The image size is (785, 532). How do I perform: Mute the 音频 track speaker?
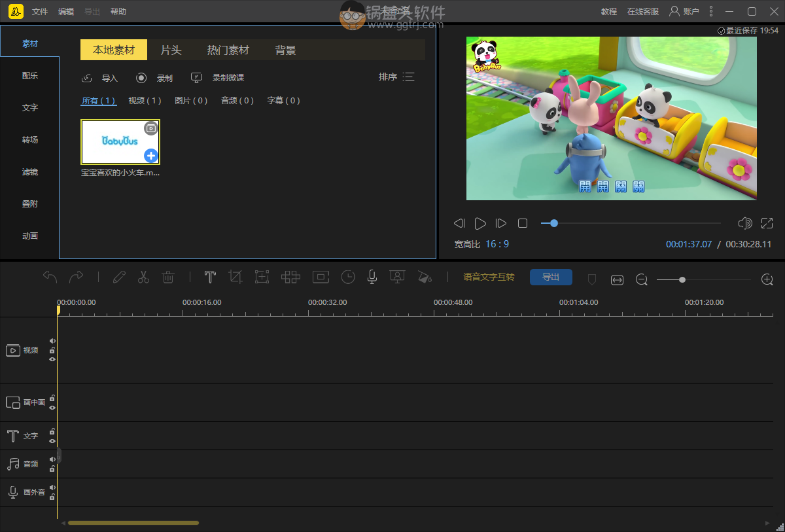point(52,459)
